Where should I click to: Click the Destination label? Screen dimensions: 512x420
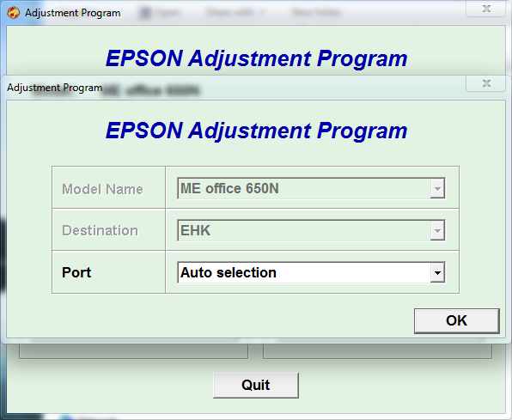100,230
